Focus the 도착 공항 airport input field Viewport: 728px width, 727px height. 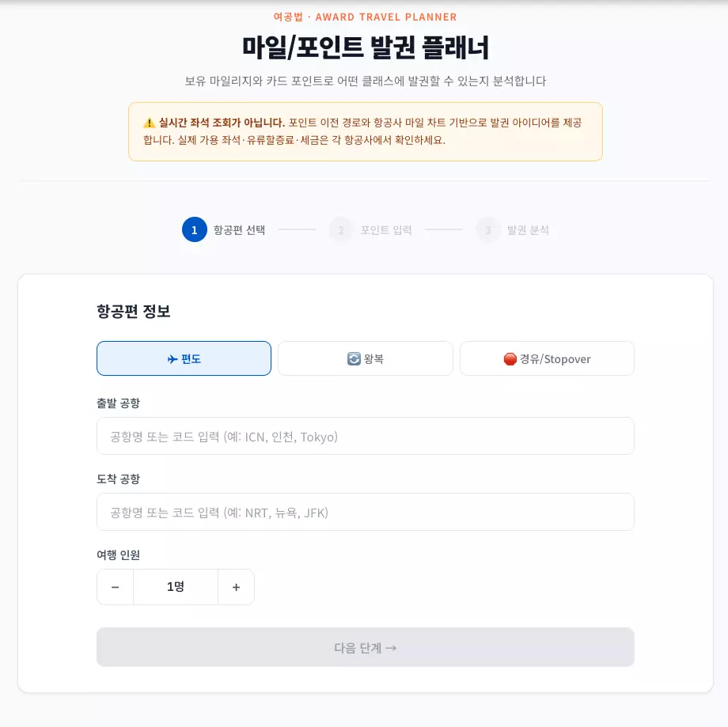[365, 512]
